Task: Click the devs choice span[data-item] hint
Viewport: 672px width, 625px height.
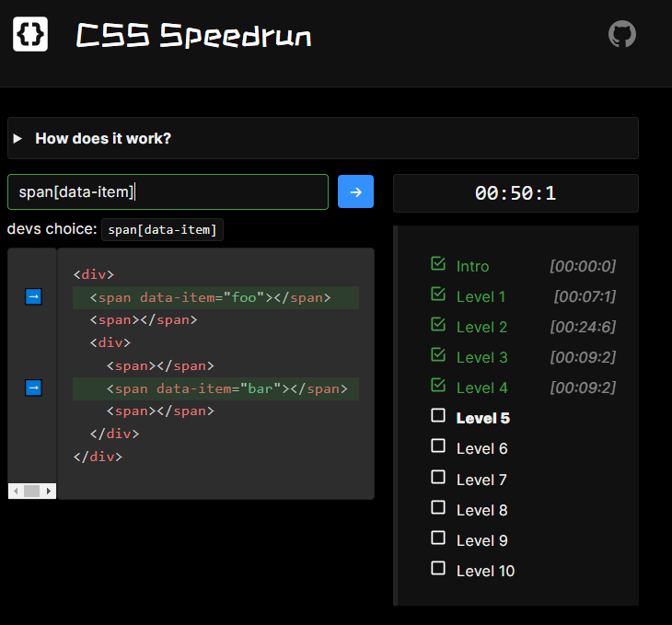Action: point(162,229)
